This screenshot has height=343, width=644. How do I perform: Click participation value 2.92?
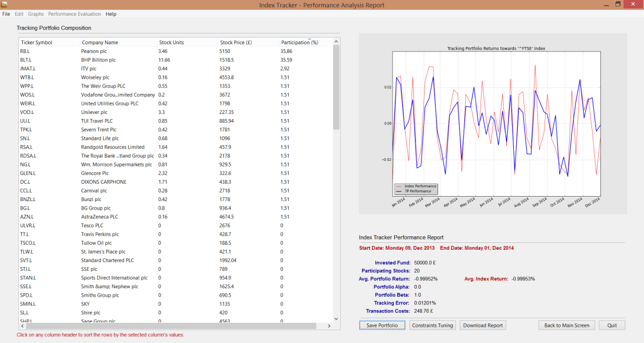pos(285,69)
